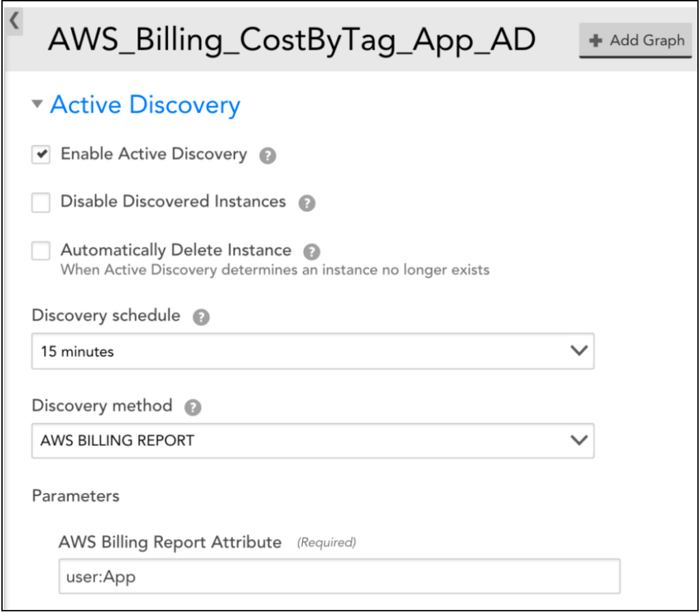
Task: Click the blue Active Discovery heading
Action: click(145, 105)
